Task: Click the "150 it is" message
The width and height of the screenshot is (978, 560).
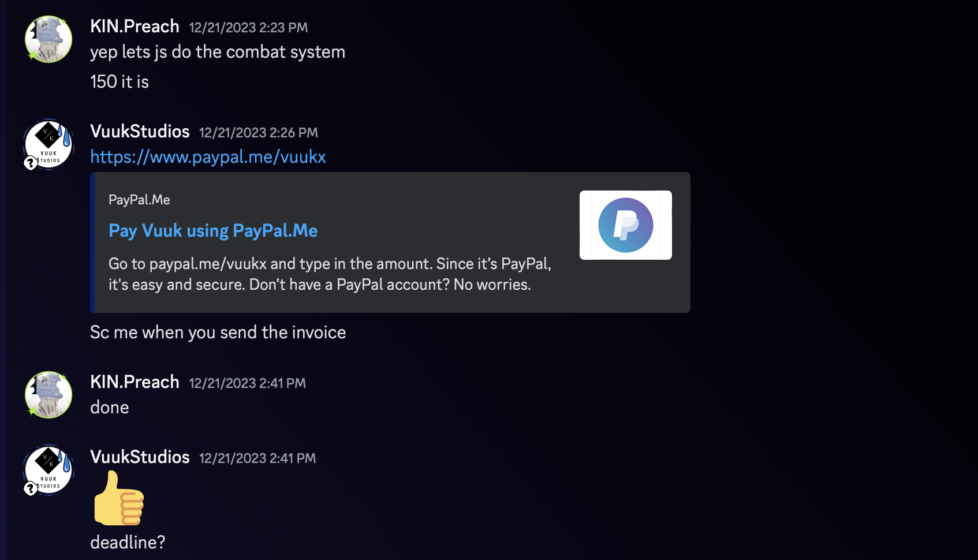Action: pos(120,82)
